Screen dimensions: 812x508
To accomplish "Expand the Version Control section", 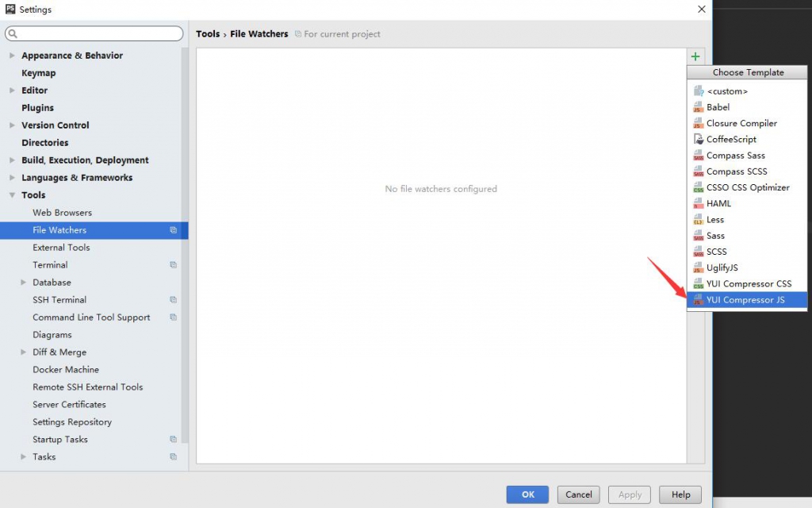I will 12,125.
